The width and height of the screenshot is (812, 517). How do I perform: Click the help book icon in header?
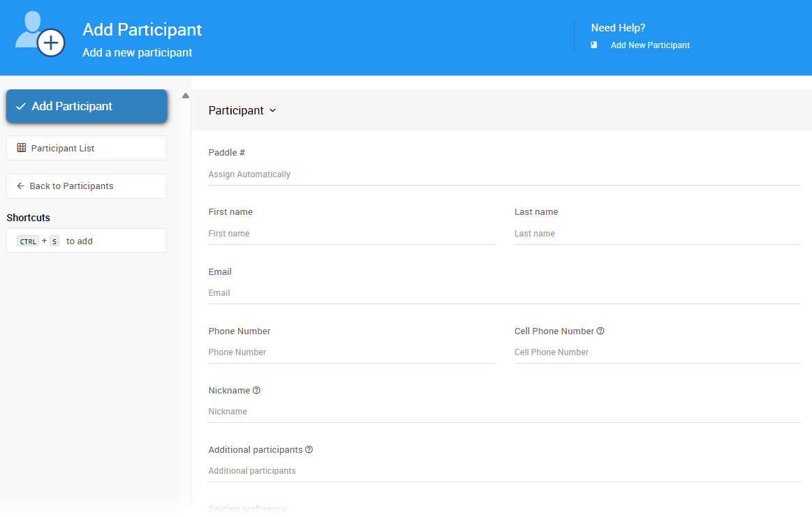594,45
